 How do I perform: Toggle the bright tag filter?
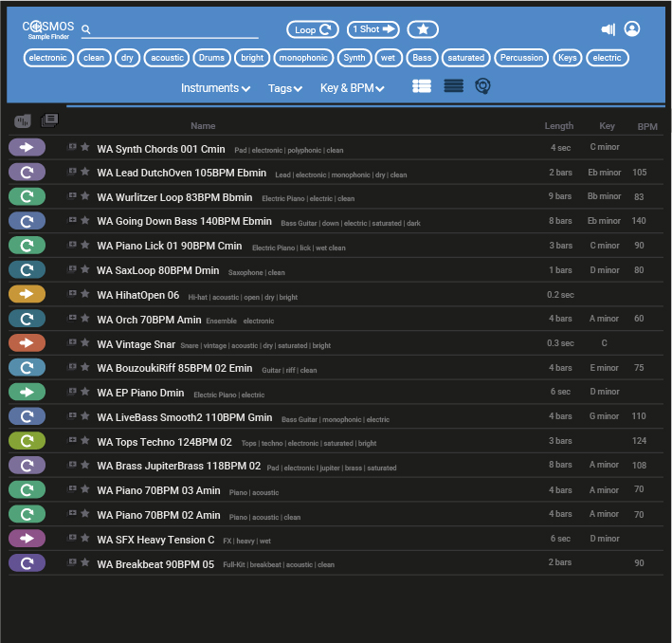point(252,58)
